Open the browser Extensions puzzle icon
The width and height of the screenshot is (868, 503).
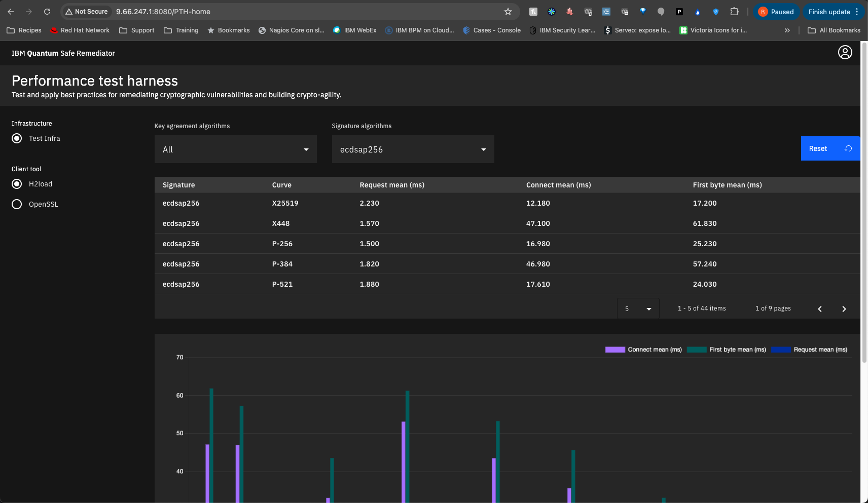(734, 12)
